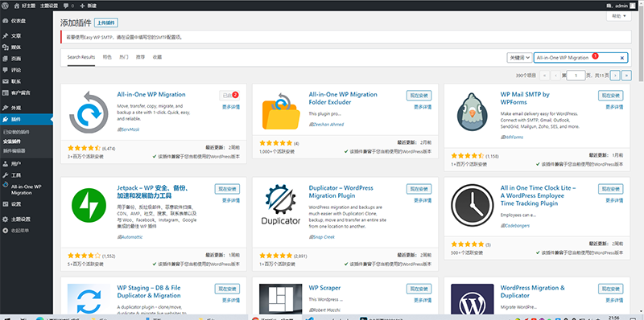The height and width of the screenshot is (320, 644).
Task: Jump to the last results page
Action: [x=626, y=76]
